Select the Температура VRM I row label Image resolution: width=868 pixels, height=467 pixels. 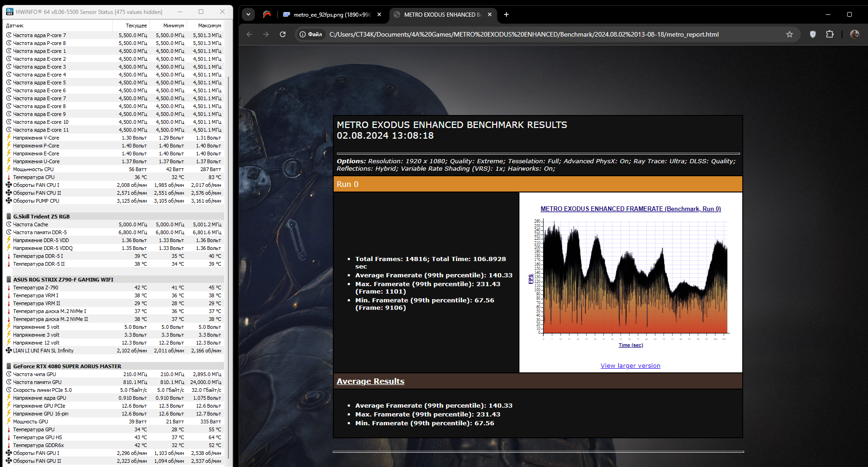(x=36, y=295)
